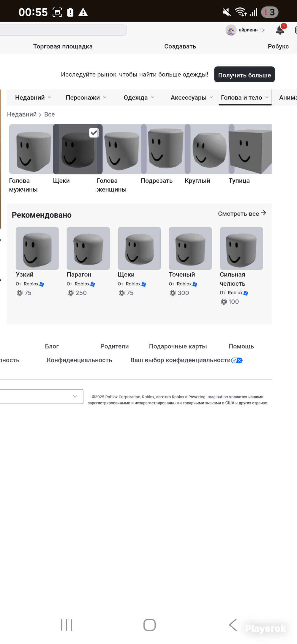Screen dimensions: 297x644
Task: Click the Парагон item title
Action: click(79, 275)
